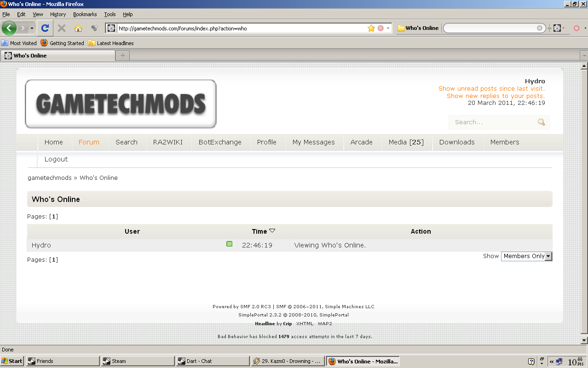Sort by the Time column header
The width and height of the screenshot is (588, 368).
tap(259, 231)
